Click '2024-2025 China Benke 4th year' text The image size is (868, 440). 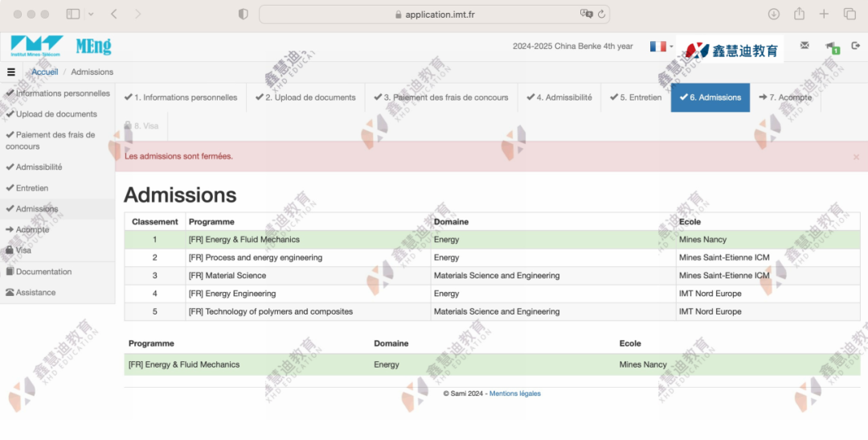[x=572, y=47]
